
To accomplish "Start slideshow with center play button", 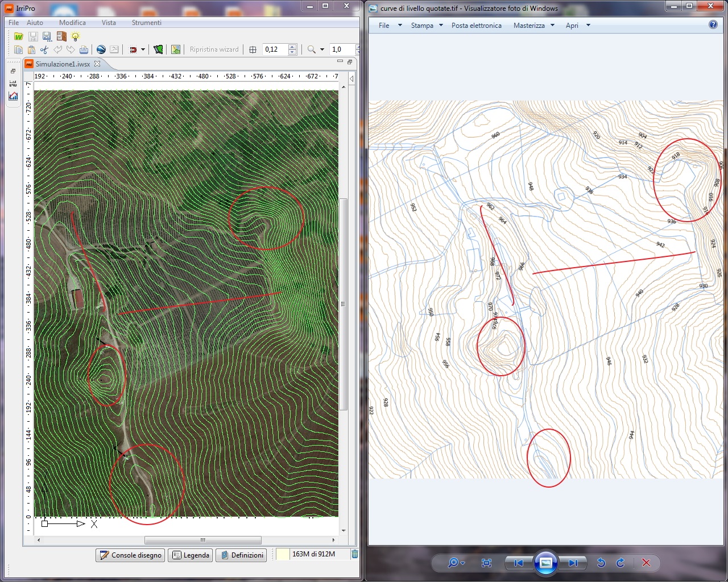I will 545,563.
